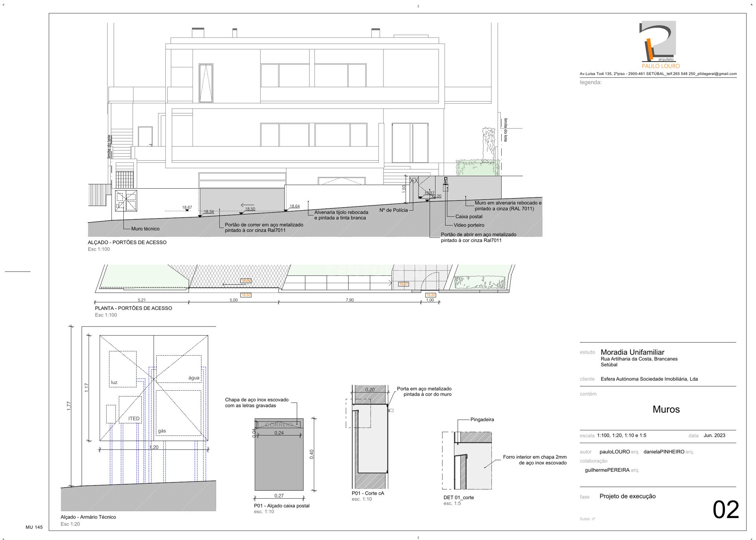Click the sheet number '02'

tap(726, 510)
